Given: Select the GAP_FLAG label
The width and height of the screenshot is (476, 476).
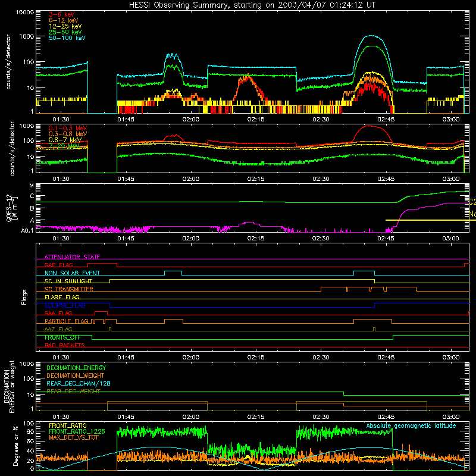Looking at the screenshot, I should click(58, 265).
